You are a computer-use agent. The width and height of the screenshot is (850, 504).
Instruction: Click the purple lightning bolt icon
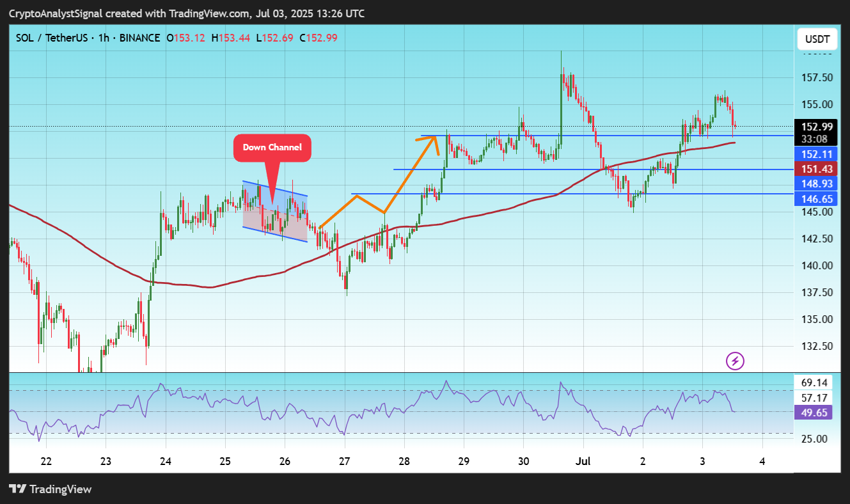coord(736,361)
